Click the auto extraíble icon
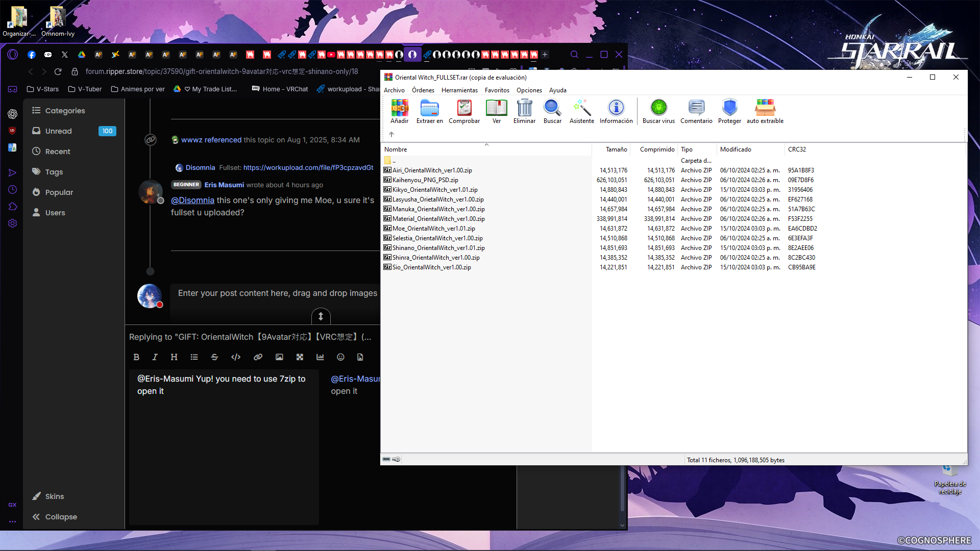The height and width of the screenshot is (551, 980). pos(765,111)
